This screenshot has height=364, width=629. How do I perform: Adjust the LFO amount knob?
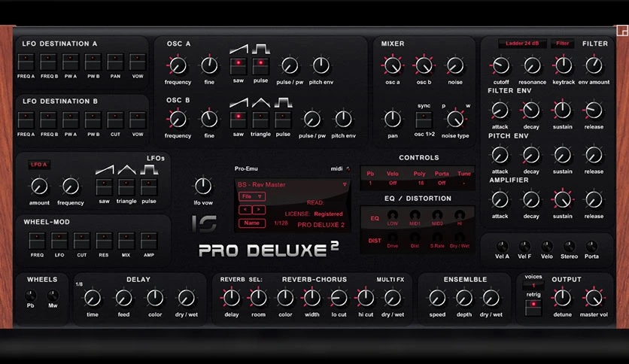tap(39, 186)
